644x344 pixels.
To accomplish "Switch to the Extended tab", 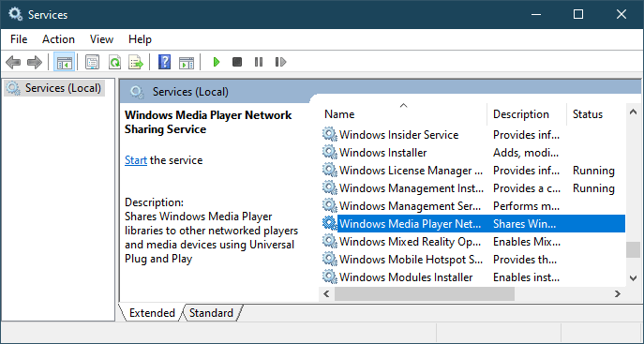I will [x=152, y=313].
